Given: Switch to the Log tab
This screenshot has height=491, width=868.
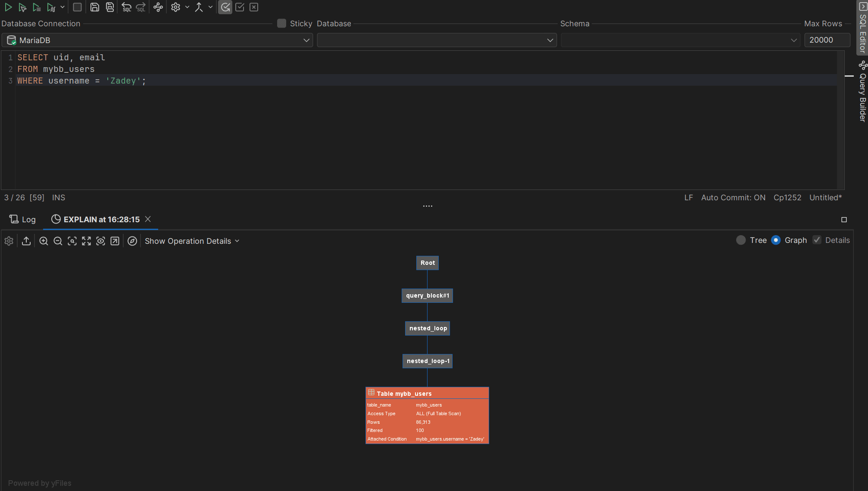Looking at the screenshot, I should click(22, 219).
